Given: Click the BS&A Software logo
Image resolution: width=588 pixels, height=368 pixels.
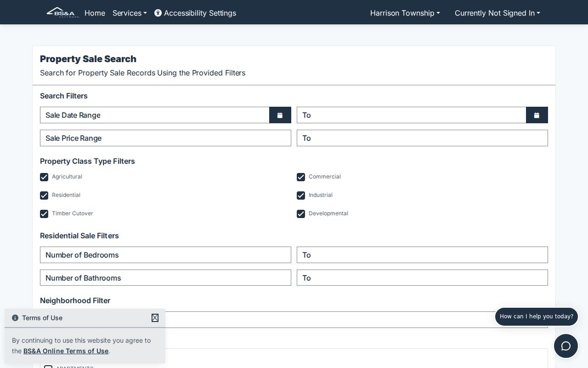Looking at the screenshot, I should (x=63, y=12).
